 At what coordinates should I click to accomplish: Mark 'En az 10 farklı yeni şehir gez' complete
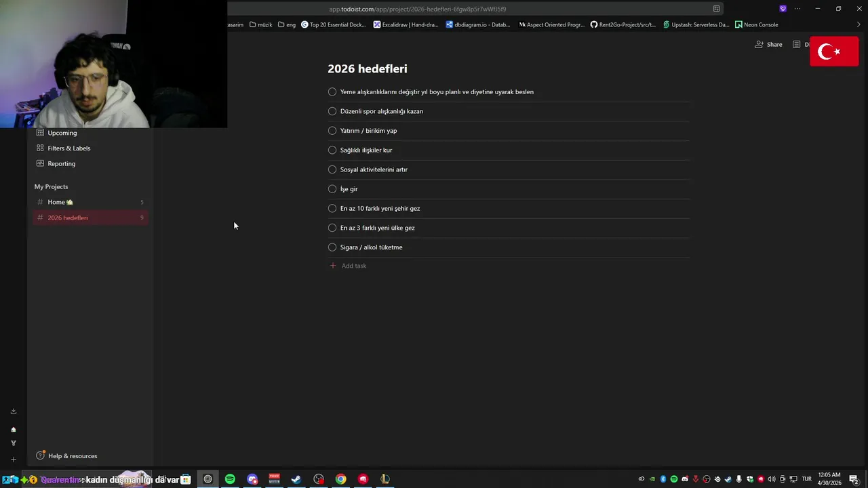tap(332, 208)
